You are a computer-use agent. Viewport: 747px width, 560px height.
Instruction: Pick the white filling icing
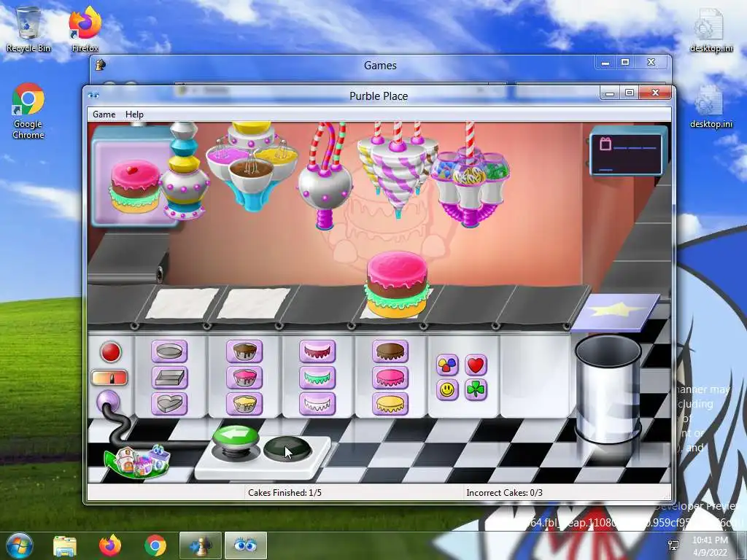tap(317, 404)
